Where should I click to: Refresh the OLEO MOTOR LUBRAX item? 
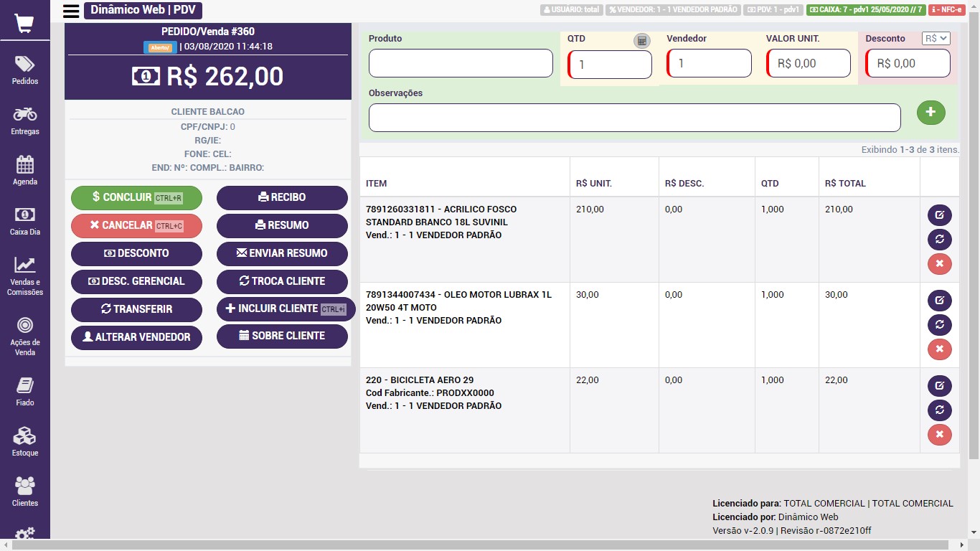pos(939,324)
